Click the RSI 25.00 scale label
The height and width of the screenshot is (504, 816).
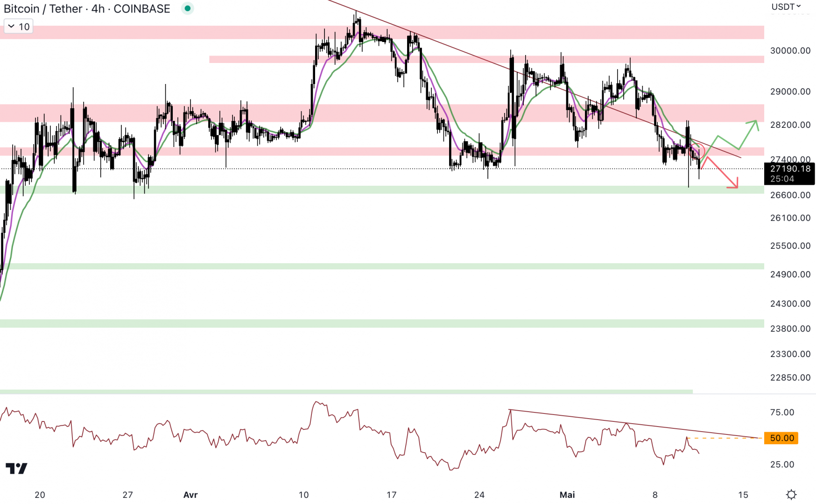pyautogui.click(x=782, y=464)
